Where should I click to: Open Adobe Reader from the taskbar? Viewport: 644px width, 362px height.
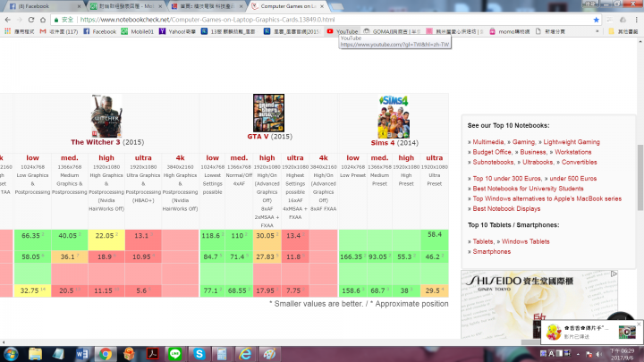[x=152, y=354]
